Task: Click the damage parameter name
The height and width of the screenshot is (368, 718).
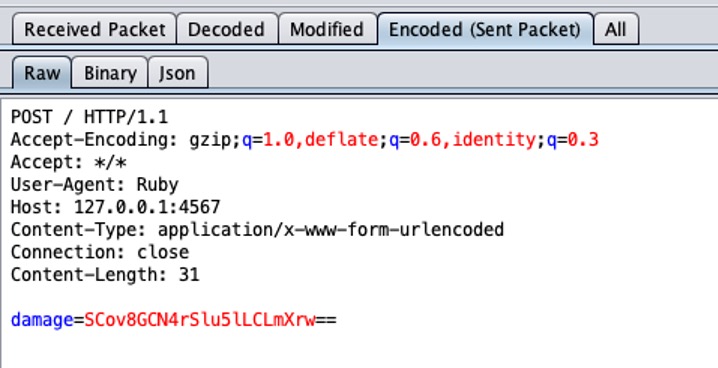Action: [42, 320]
